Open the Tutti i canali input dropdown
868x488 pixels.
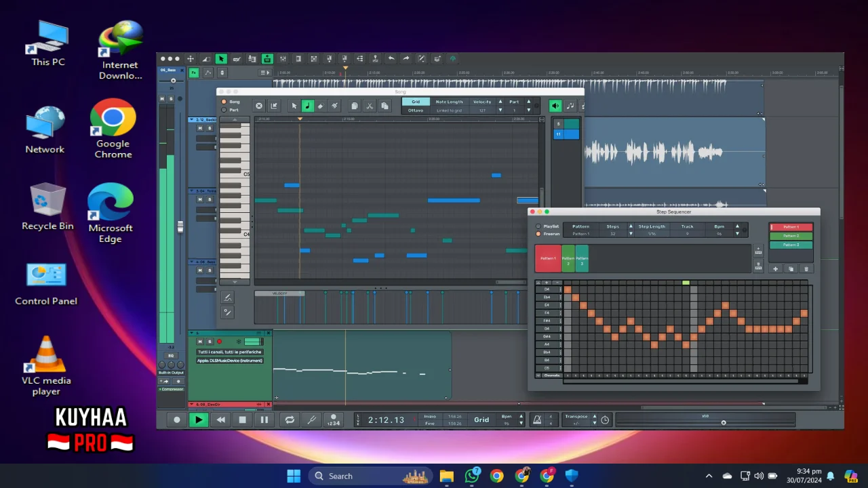[229, 352]
